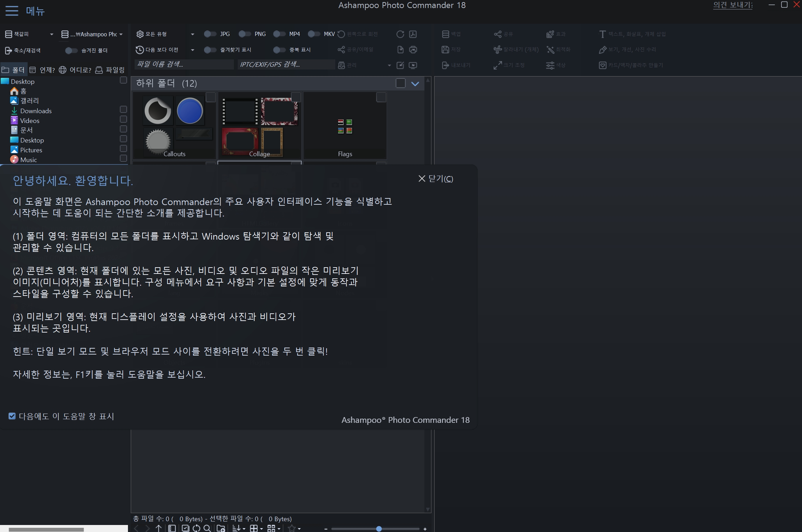Toggle the JPG file type filter
The image size is (802, 532).
(x=210, y=34)
